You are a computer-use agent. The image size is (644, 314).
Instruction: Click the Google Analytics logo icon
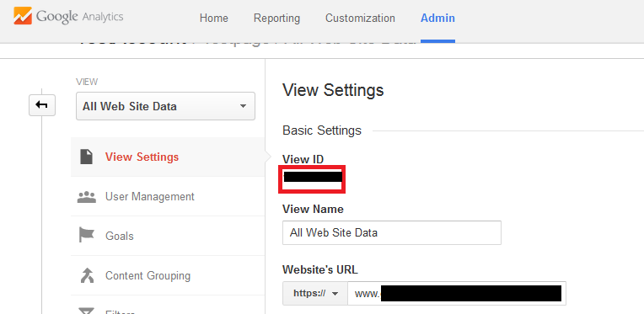pos(23,16)
